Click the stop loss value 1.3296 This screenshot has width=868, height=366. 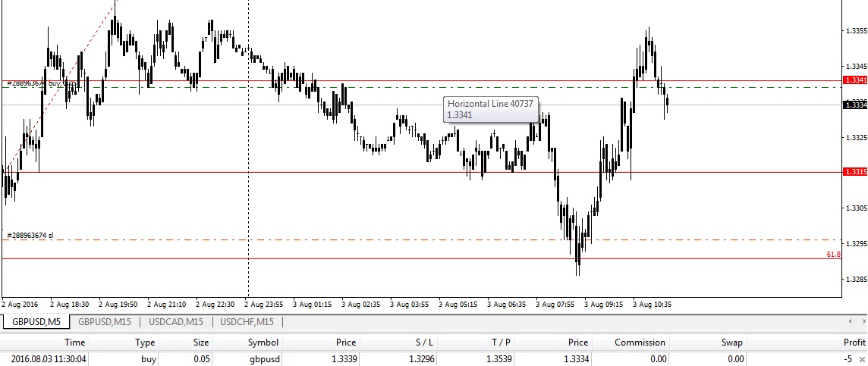pos(422,359)
